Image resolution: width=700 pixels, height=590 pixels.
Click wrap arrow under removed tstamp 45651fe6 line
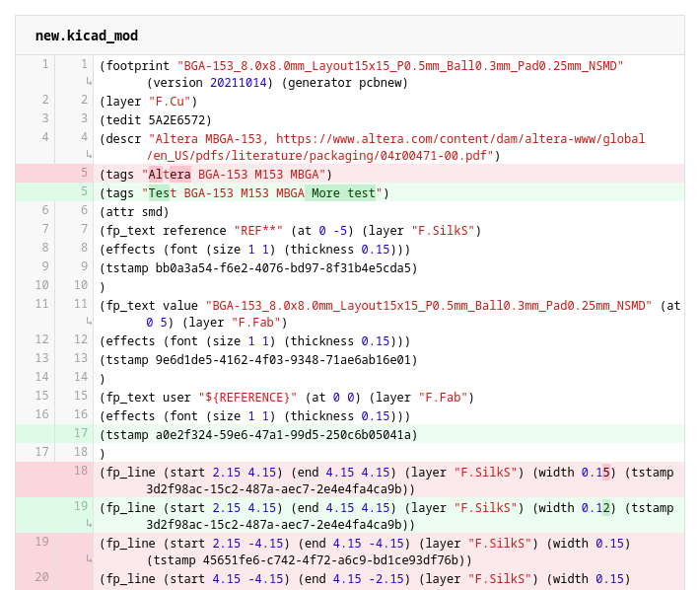tap(87, 560)
